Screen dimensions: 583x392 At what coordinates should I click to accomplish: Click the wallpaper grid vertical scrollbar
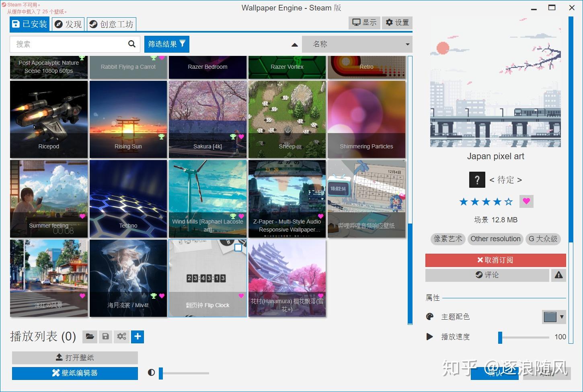pos(410,190)
